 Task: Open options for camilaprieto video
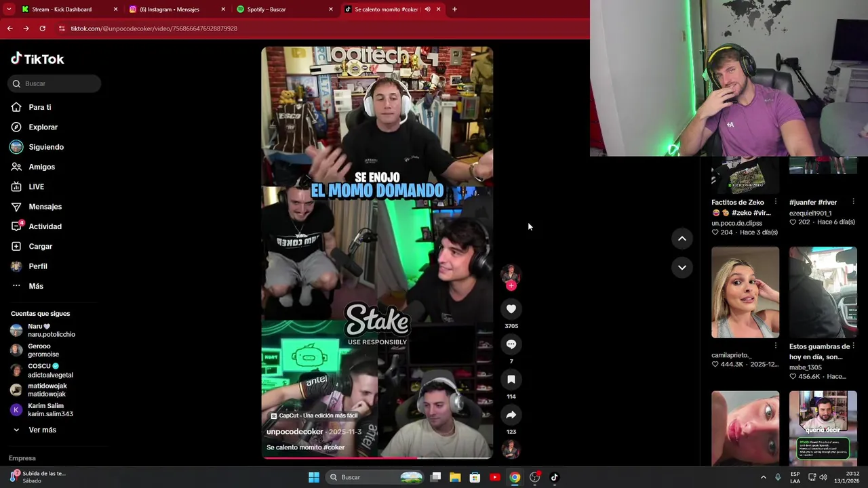pyautogui.click(x=776, y=346)
